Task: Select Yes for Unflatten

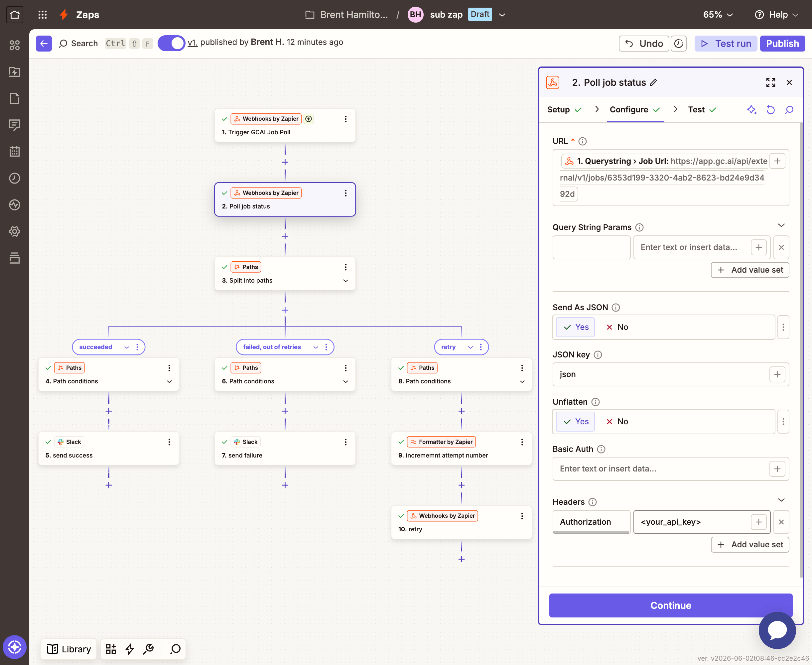Action: tap(575, 421)
